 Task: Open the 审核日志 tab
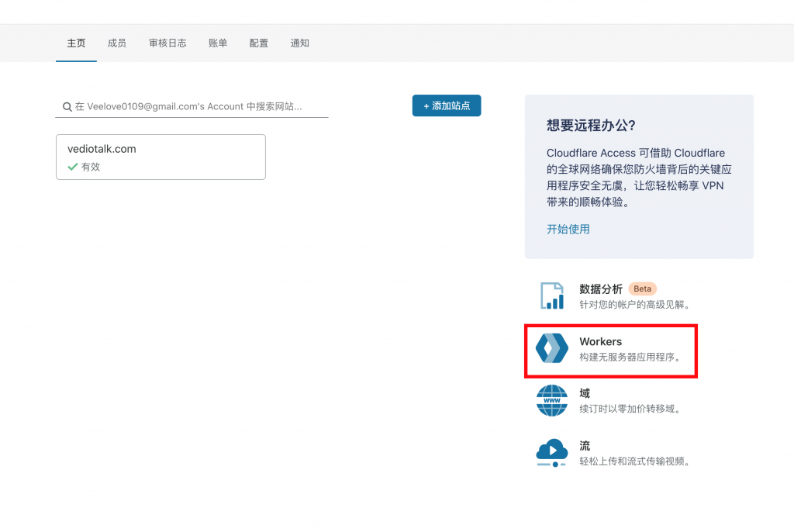coord(167,43)
